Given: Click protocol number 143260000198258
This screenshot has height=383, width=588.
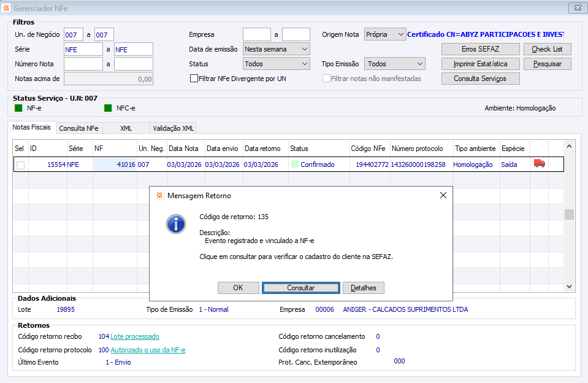Looking at the screenshot, I should coord(418,164).
